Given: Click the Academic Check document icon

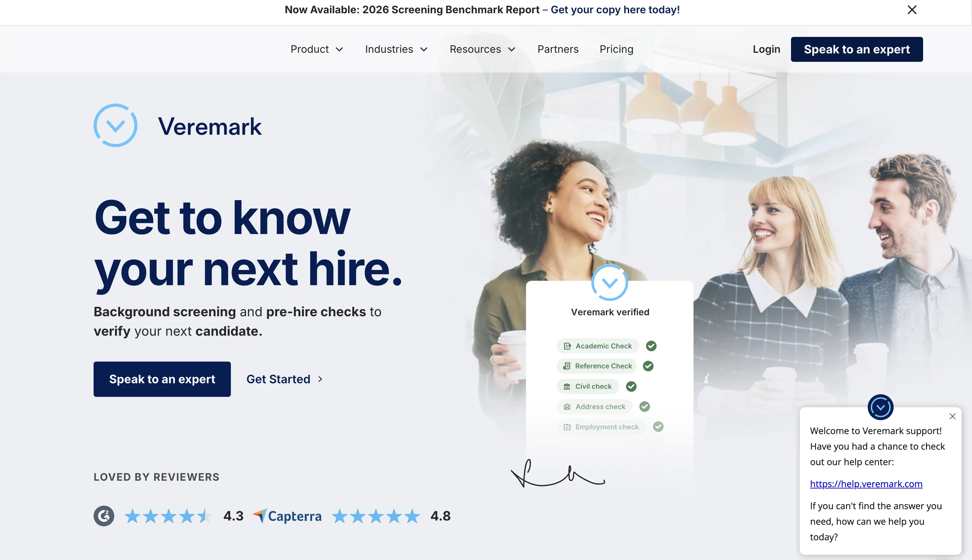Looking at the screenshot, I should coord(567,346).
